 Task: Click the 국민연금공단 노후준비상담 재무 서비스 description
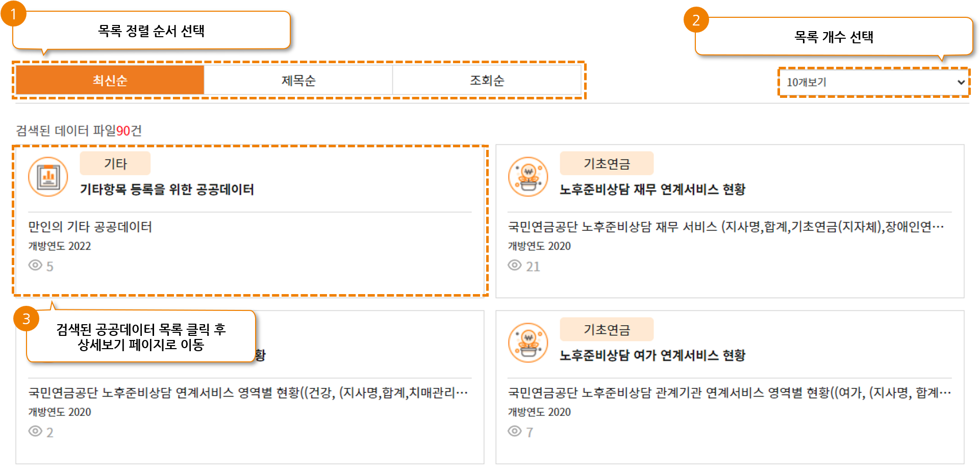726,227
